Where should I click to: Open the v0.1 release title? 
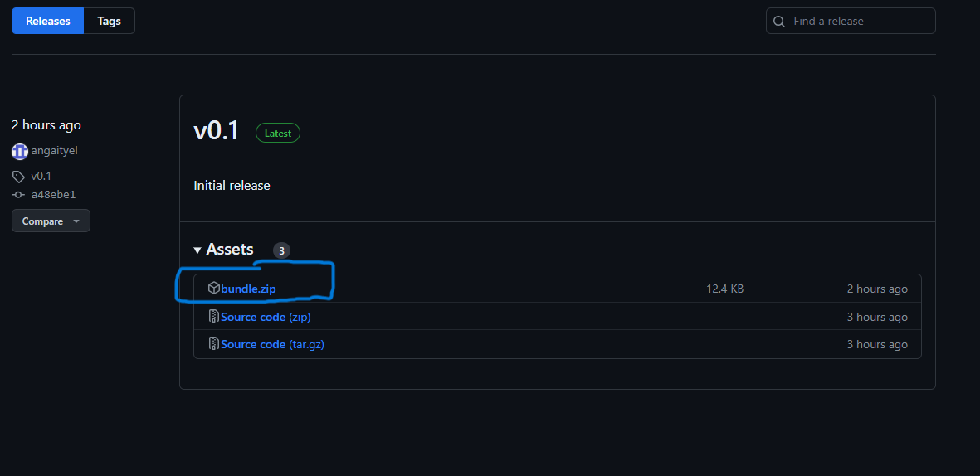point(216,131)
